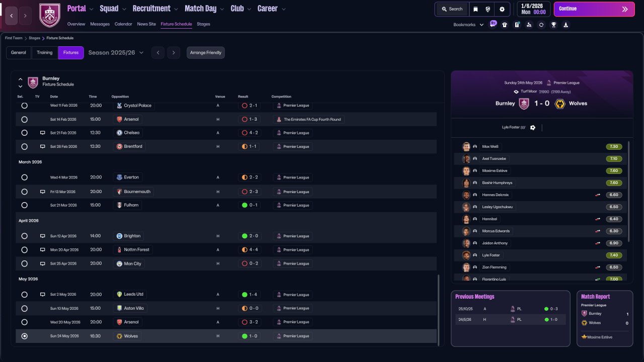Image resolution: width=644 pixels, height=362 pixels.
Task: Expand the Portal menu chevron
Action: click(x=91, y=9)
